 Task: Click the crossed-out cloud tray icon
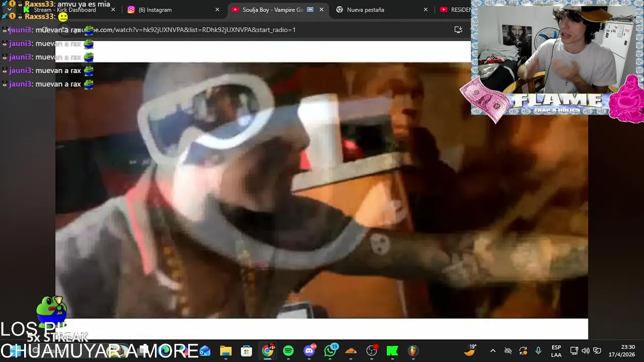click(508, 351)
